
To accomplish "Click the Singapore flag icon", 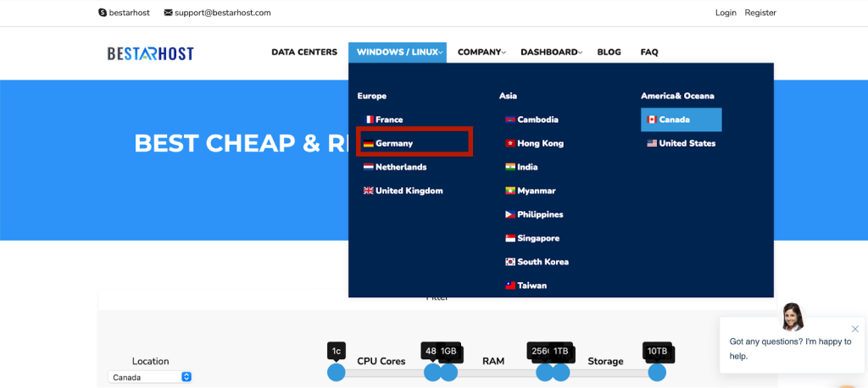I will pyautogui.click(x=510, y=239).
